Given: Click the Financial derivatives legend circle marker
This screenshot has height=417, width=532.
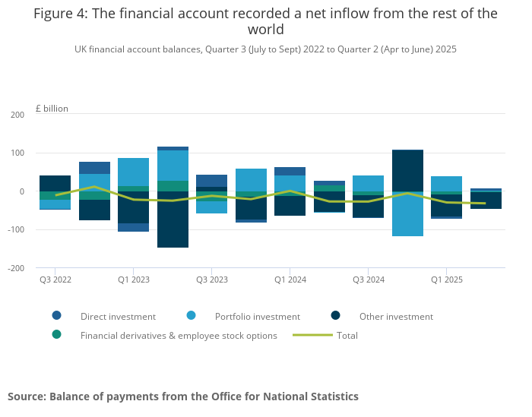Looking at the screenshot, I should (x=56, y=334).
